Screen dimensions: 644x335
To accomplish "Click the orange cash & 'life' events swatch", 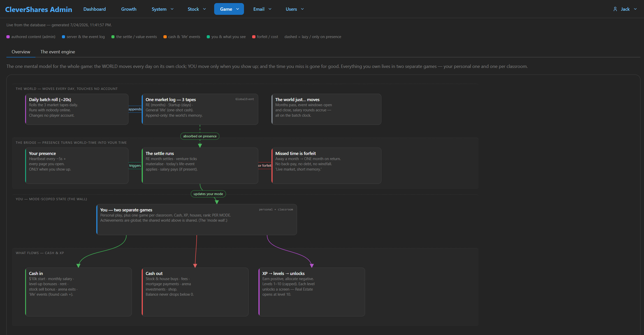I will click(x=165, y=37).
